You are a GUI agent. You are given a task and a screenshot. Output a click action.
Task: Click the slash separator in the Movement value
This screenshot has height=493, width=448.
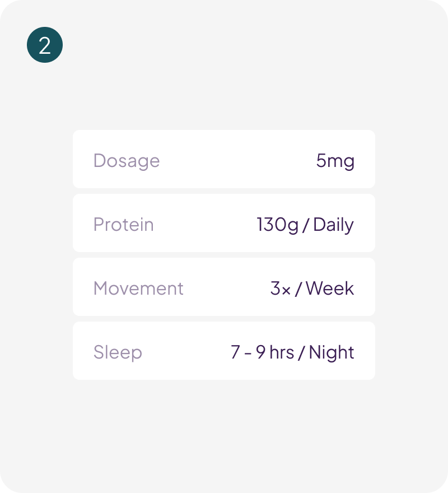pyautogui.click(x=298, y=289)
